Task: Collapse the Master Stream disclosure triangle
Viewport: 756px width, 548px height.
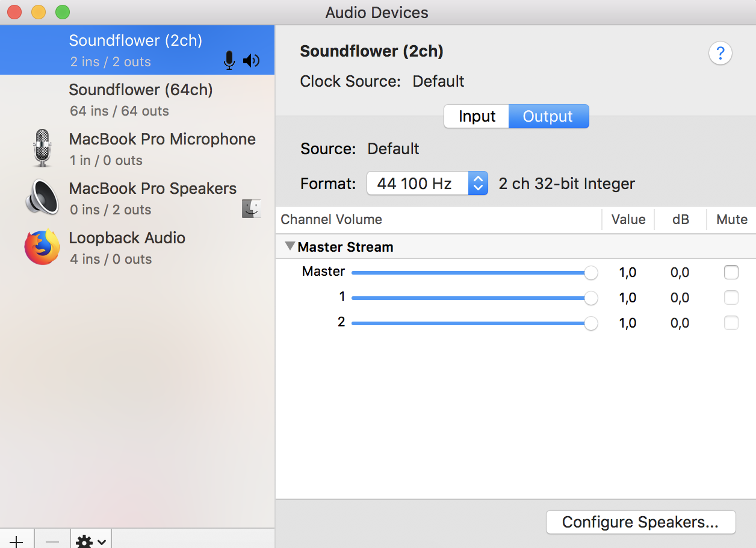Action: click(x=290, y=246)
